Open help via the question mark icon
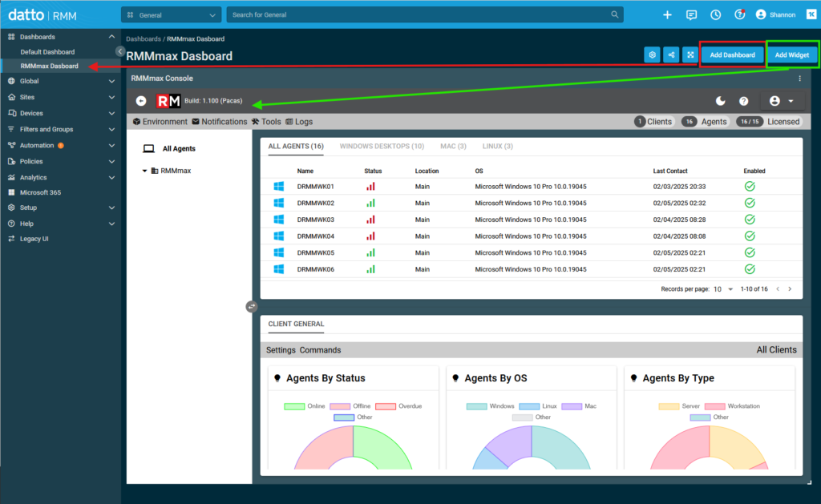This screenshot has width=821, height=504. coord(743,101)
